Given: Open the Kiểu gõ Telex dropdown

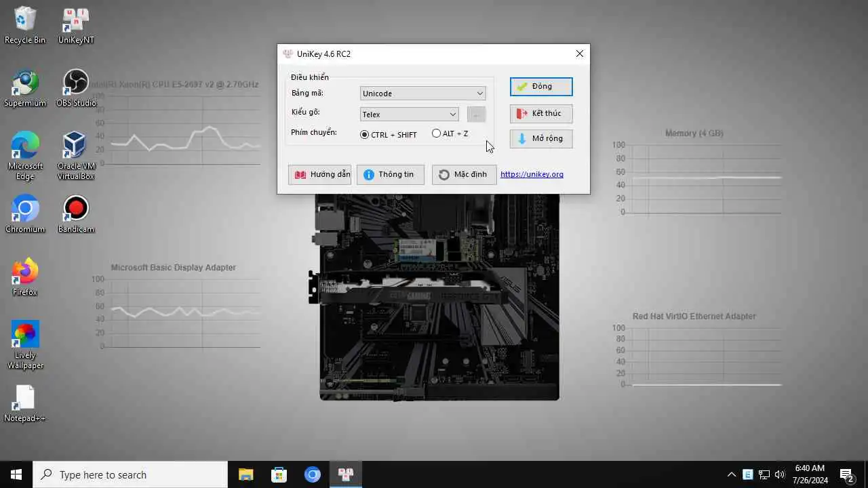Looking at the screenshot, I should click(x=409, y=115).
